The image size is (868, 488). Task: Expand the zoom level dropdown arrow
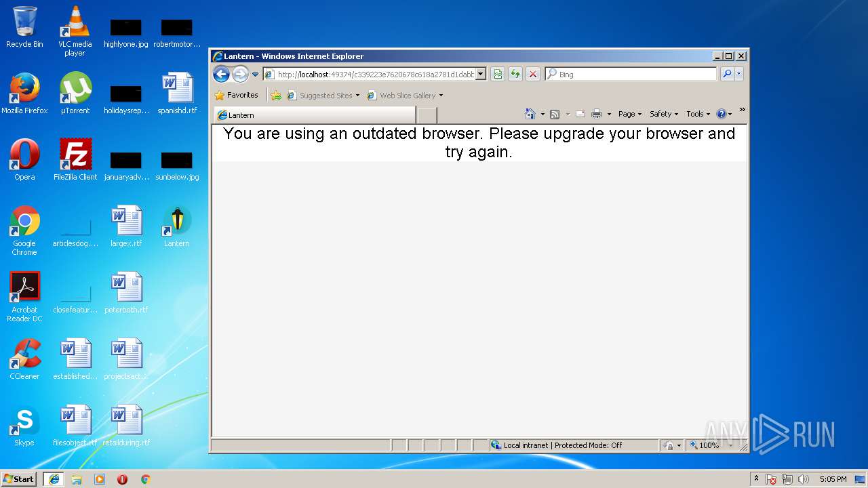click(x=730, y=445)
